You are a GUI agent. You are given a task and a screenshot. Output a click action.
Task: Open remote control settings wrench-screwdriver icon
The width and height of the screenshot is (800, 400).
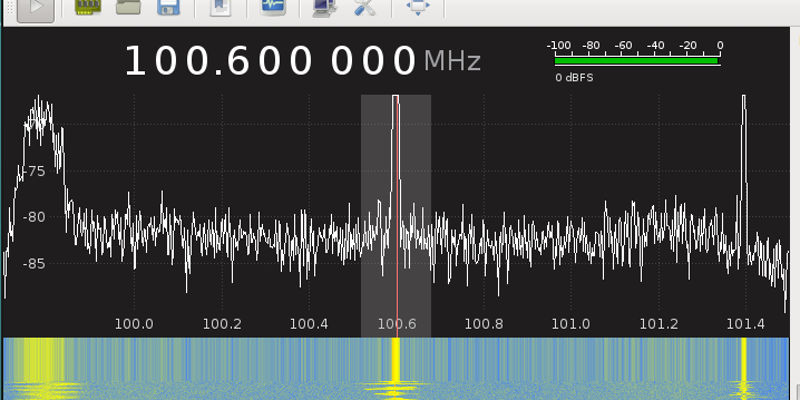tap(365, 7)
